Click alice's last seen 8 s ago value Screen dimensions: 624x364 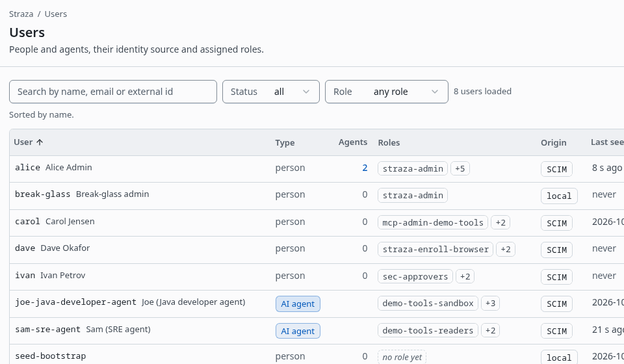click(607, 168)
